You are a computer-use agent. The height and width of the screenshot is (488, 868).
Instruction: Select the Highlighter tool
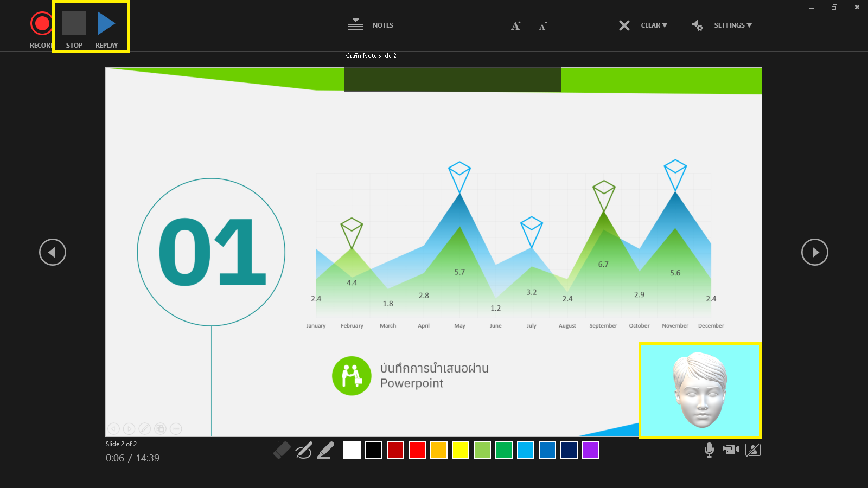pyautogui.click(x=325, y=450)
